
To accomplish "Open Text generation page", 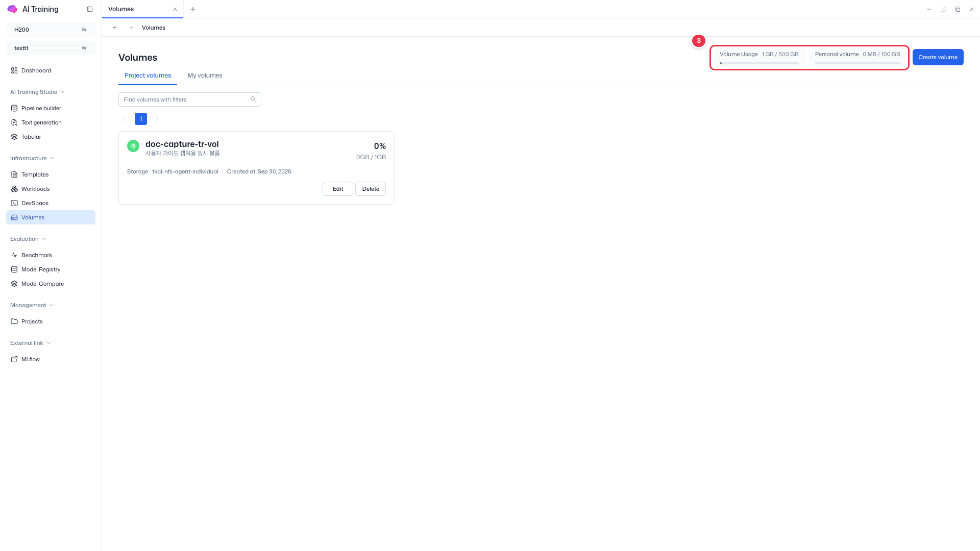I will (51, 122).
